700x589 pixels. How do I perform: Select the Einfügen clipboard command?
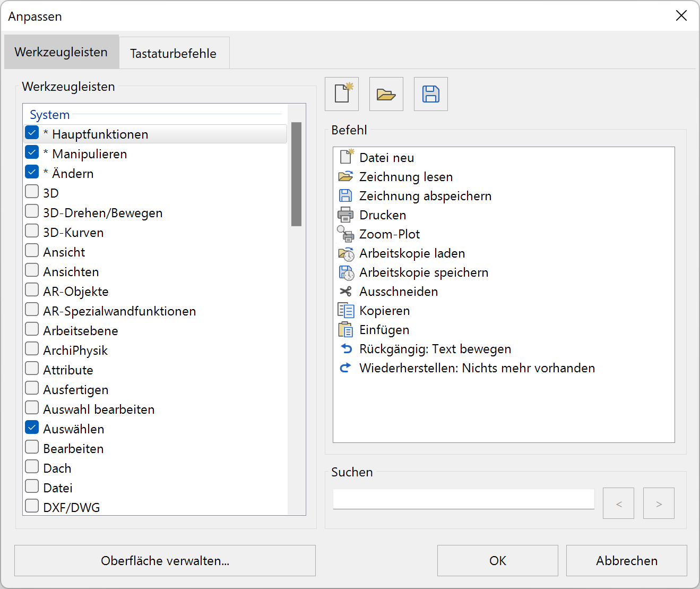[384, 329]
